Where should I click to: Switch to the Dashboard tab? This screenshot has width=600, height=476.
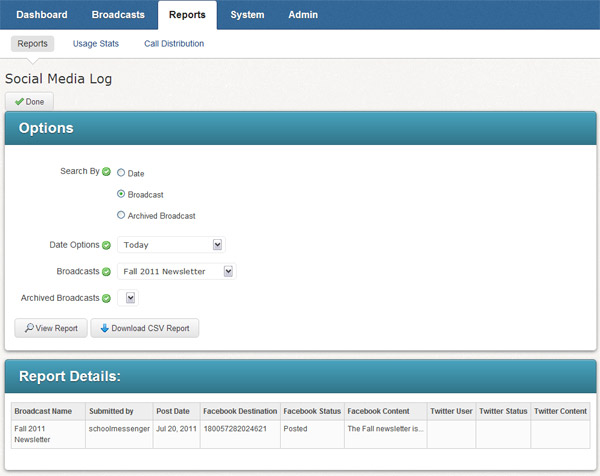(42, 15)
